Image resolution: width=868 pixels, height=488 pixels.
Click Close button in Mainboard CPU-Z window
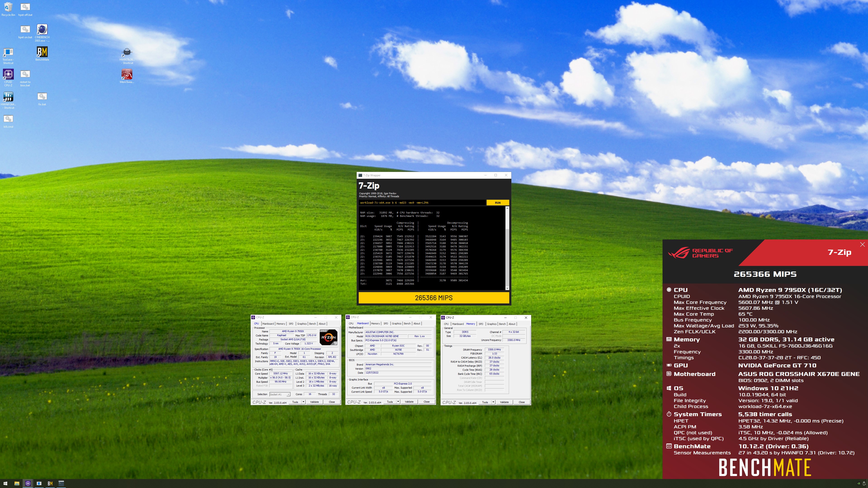[427, 402]
